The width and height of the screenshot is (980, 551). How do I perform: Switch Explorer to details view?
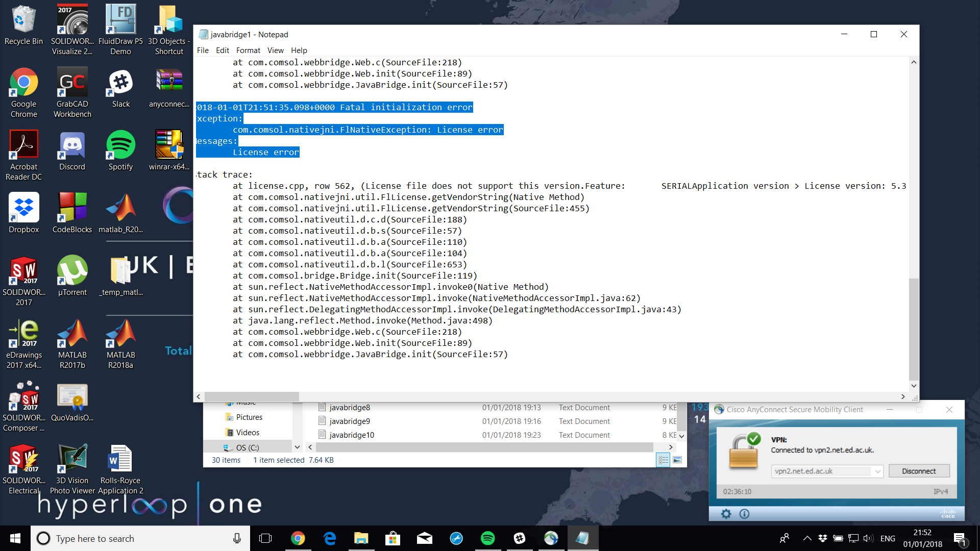click(663, 460)
